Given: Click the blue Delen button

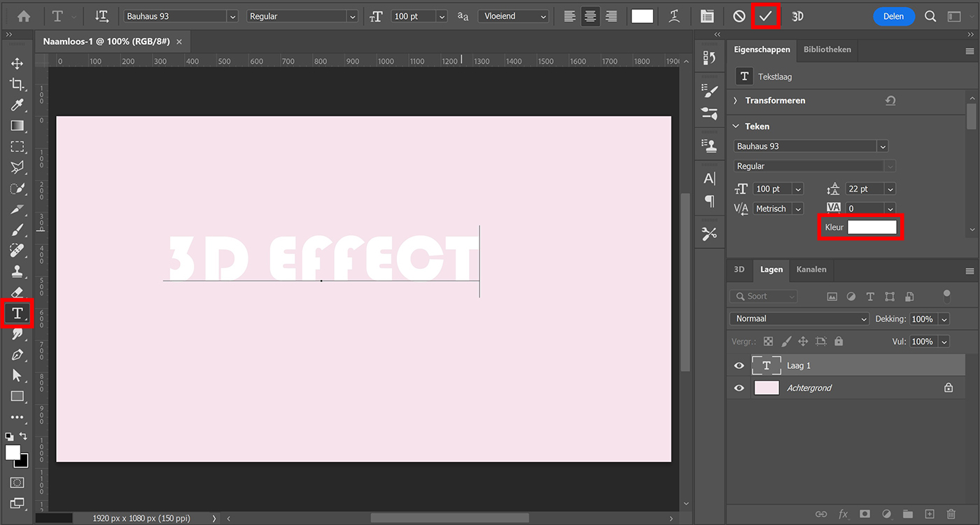Looking at the screenshot, I should click(894, 16).
